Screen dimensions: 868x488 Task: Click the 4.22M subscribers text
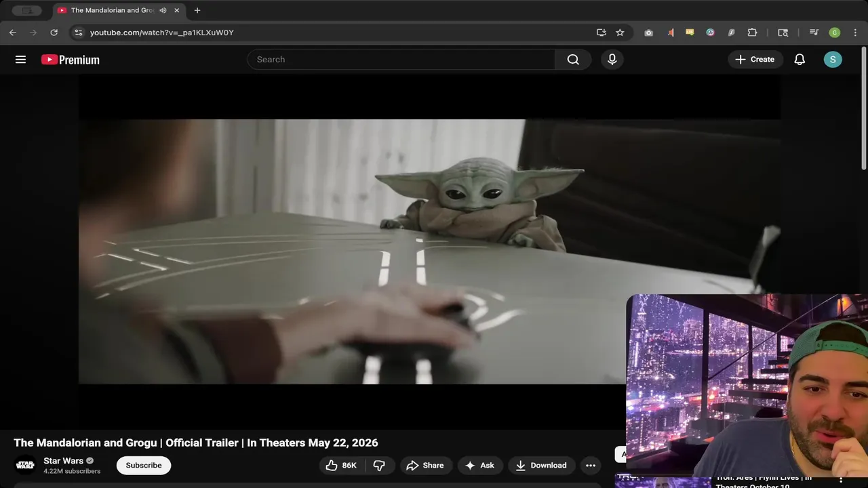[72, 471]
